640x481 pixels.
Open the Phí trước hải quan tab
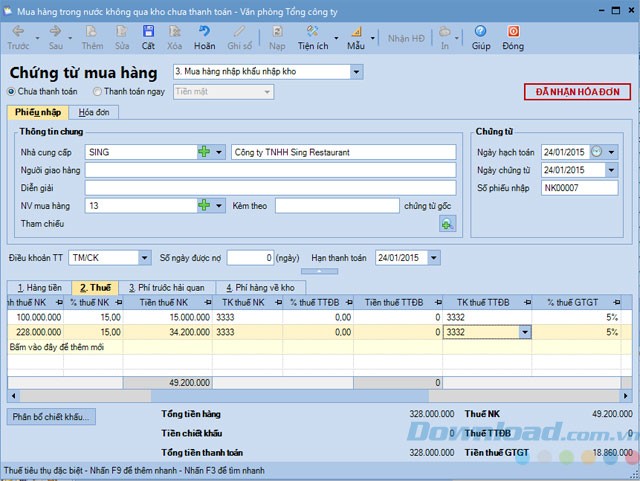click(168, 287)
